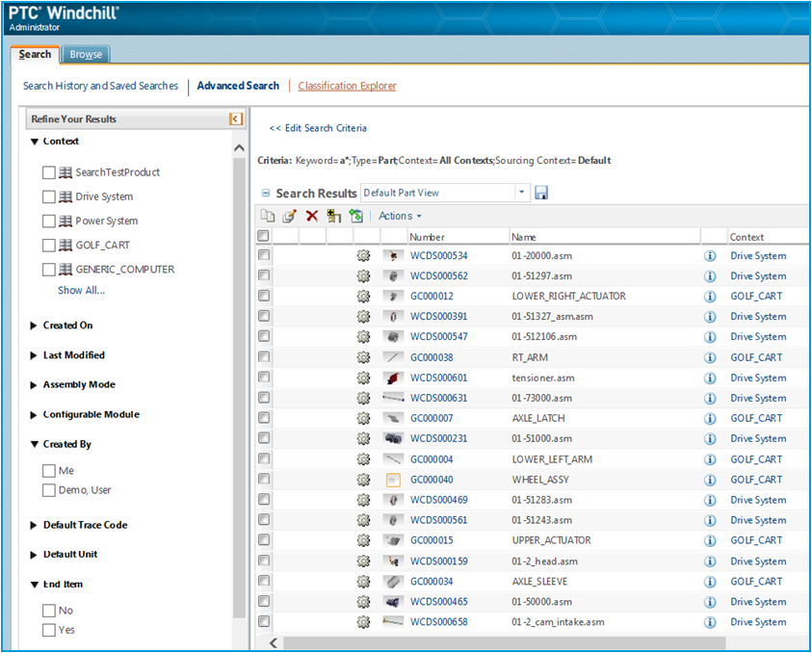812x653 pixels.
Task: Click the yellow structure icon in results toolbar
Action: pyautogui.click(x=333, y=216)
